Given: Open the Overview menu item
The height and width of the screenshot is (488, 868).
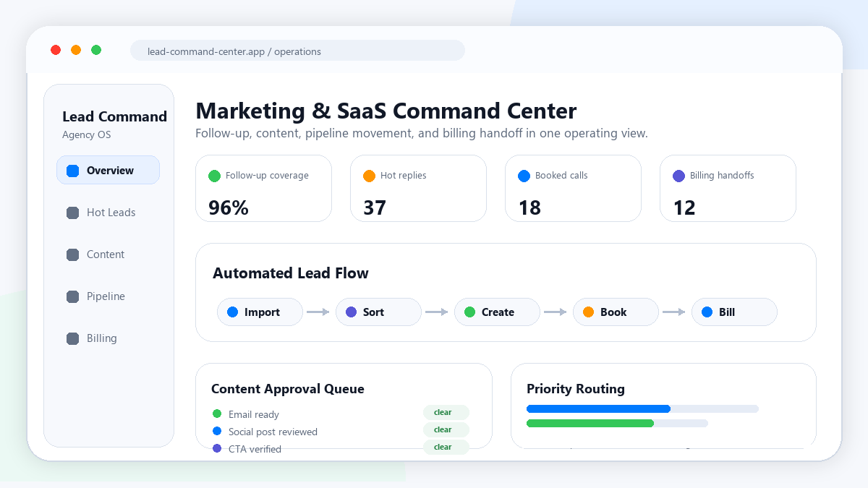Looking at the screenshot, I should [x=108, y=171].
